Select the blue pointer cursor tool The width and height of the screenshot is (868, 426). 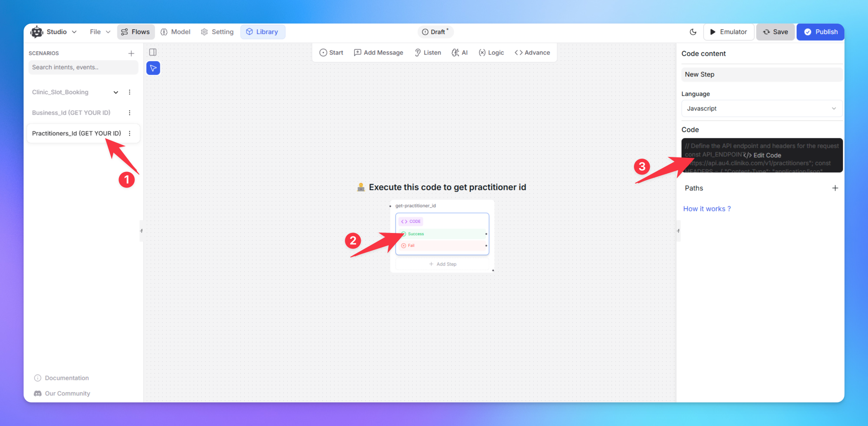153,68
